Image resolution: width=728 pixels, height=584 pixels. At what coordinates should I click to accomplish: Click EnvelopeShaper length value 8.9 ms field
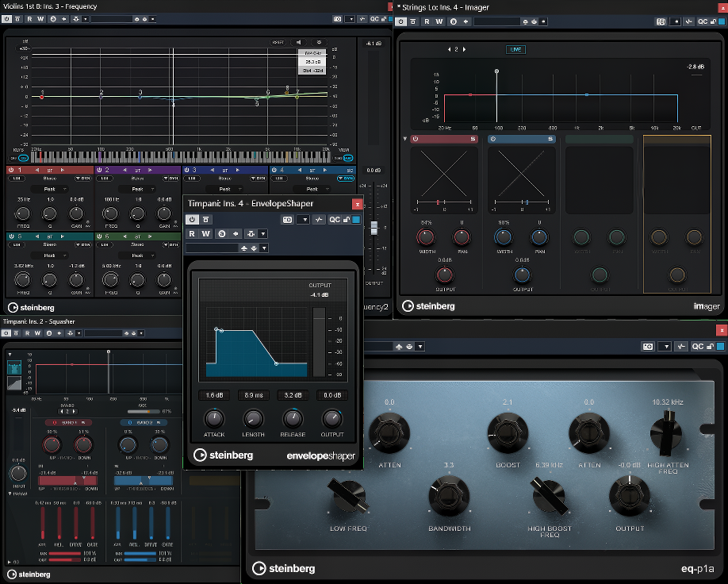click(x=254, y=395)
